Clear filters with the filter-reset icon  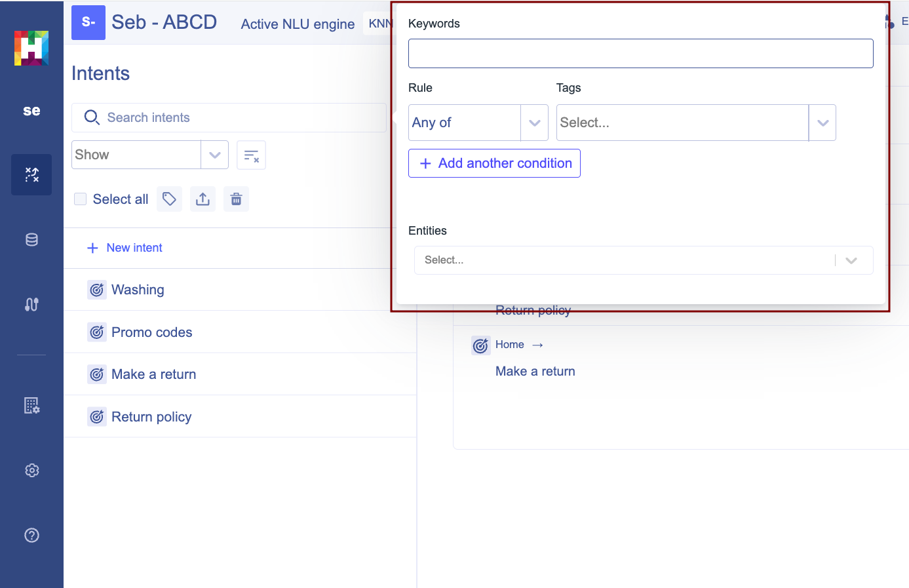point(251,155)
